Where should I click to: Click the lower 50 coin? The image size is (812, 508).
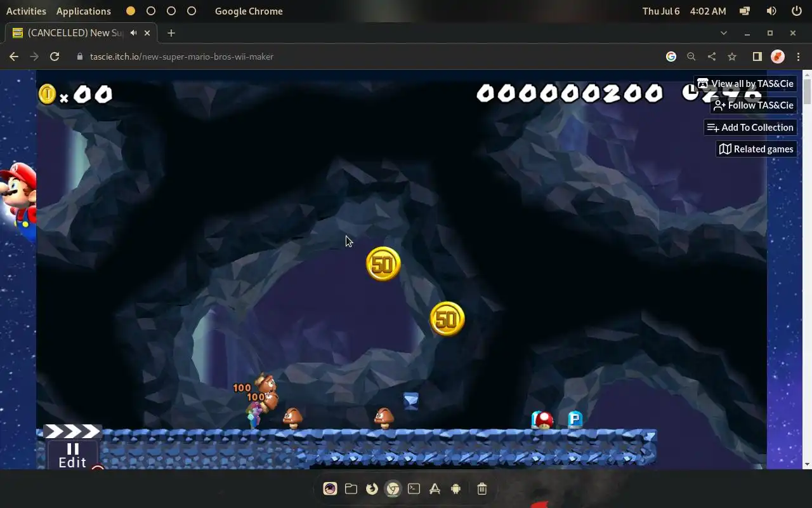point(447,319)
